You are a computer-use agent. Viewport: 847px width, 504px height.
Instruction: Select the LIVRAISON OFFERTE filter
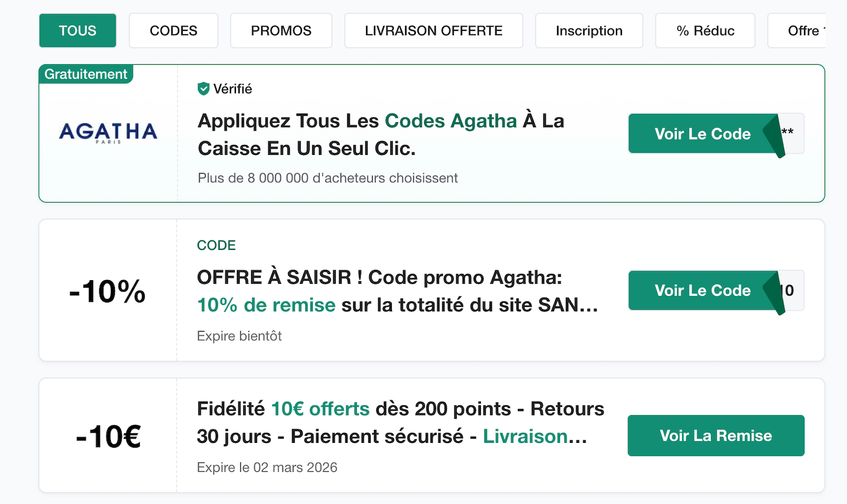pos(433,30)
